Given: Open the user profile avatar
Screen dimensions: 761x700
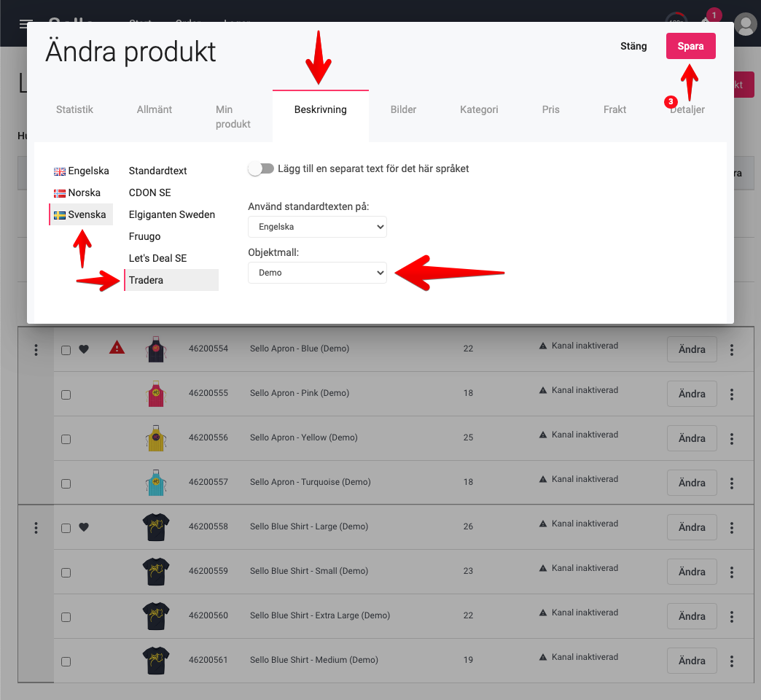Looking at the screenshot, I should [746, 24].
